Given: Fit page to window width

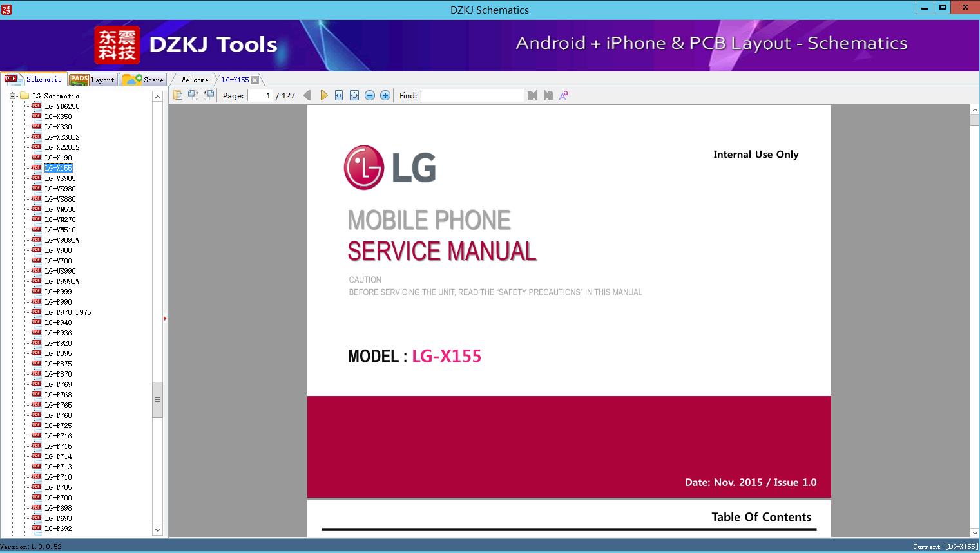Looking at the screenshot, I should pos(337,95).
